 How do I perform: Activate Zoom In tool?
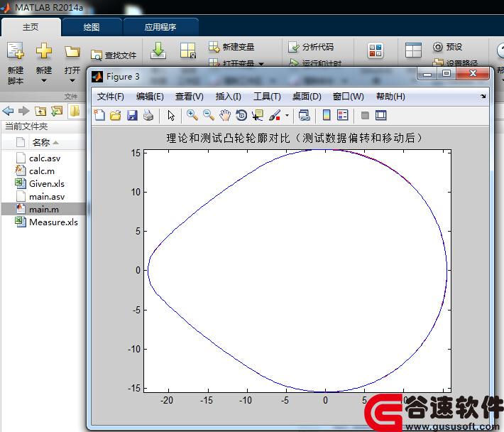click(192, 115)
